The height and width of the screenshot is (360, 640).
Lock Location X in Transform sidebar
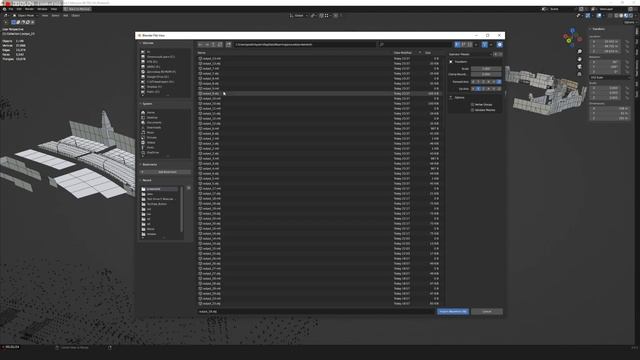[x=627, y=42]
